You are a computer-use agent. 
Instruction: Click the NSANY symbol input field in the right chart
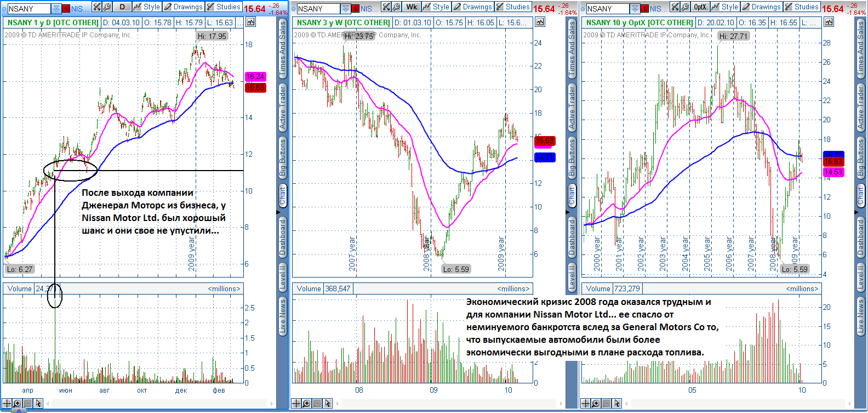(x=606, y=8)
